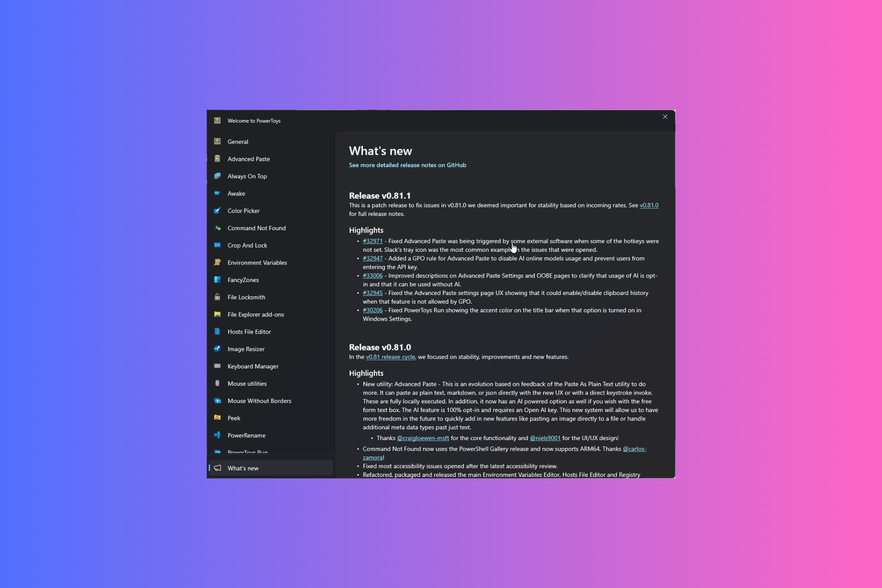Select Color Picker tool
The height and width of the screenshot is (588, 882).
point(243,210)
